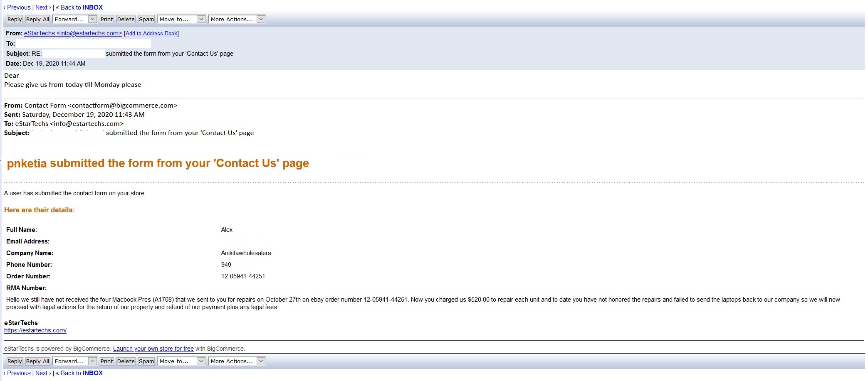Go to Next message at top
868x381 pixels.
point(43,7)
